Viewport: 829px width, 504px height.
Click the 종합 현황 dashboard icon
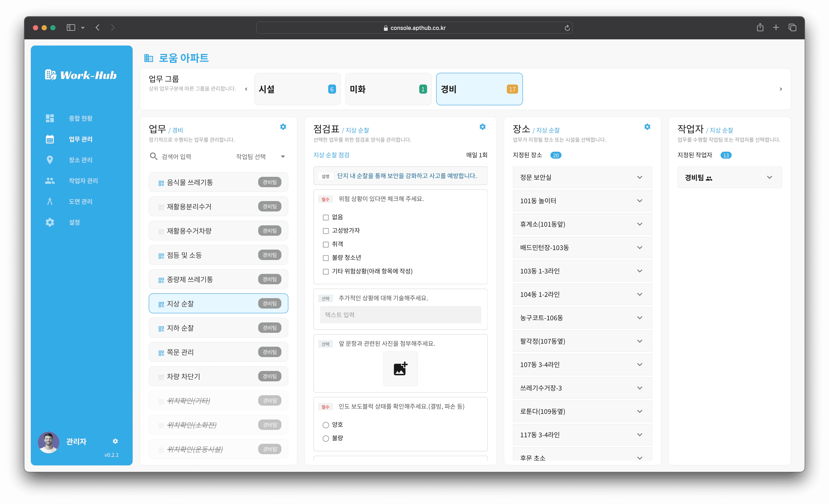point(50,118)
